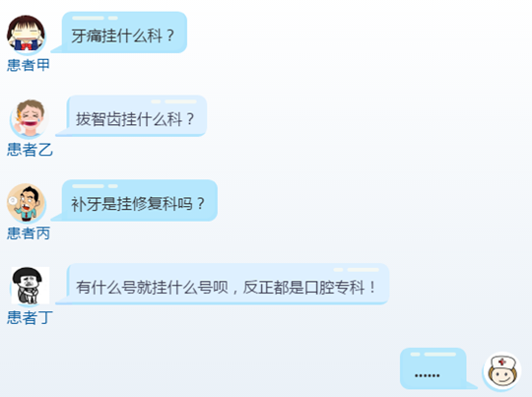Click Patient 乙's toothache face avatar
This screenshot has width=532, height=397.
(x=30, y=118)
